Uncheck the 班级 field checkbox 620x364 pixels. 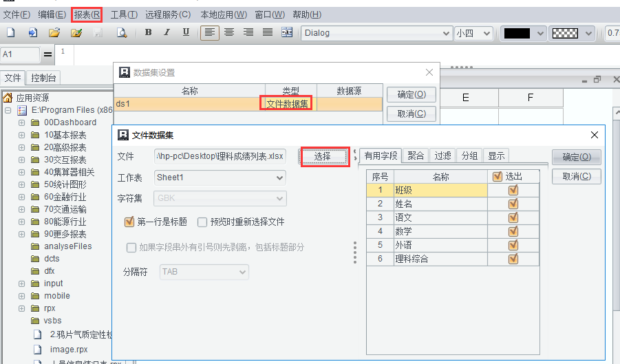point(513,190)
